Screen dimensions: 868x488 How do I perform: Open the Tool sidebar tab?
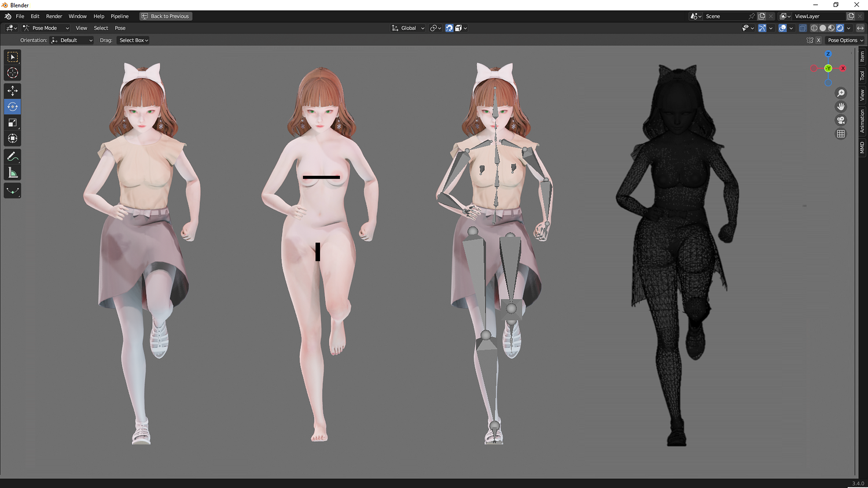862,75
